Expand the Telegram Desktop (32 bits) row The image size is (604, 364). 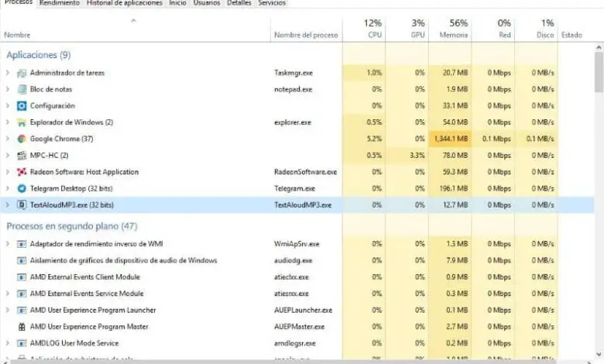pyautogui.click(x=7, y=189)
